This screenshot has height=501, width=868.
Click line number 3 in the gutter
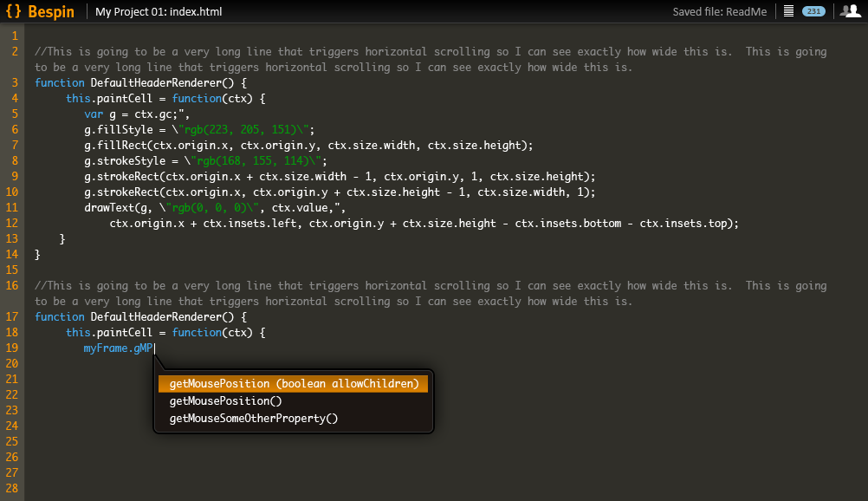(x=15, y=82)
